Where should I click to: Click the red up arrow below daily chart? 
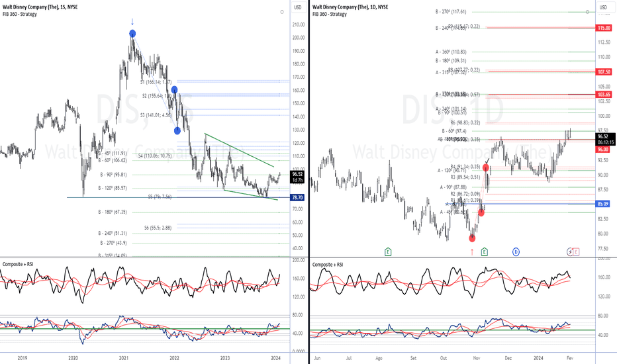[472, 251]
